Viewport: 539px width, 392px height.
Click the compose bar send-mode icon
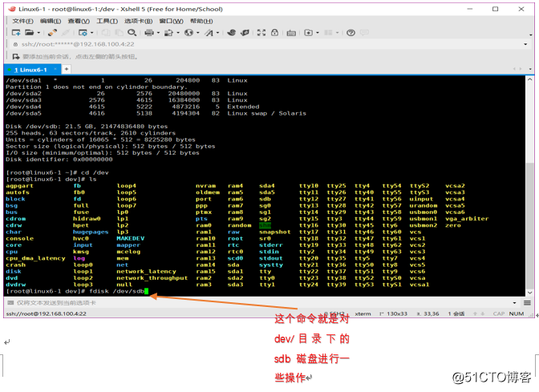click(10, 303)
